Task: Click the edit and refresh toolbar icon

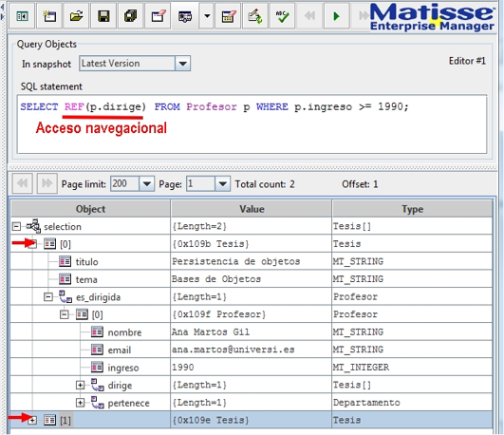Action: coord(255,16)
